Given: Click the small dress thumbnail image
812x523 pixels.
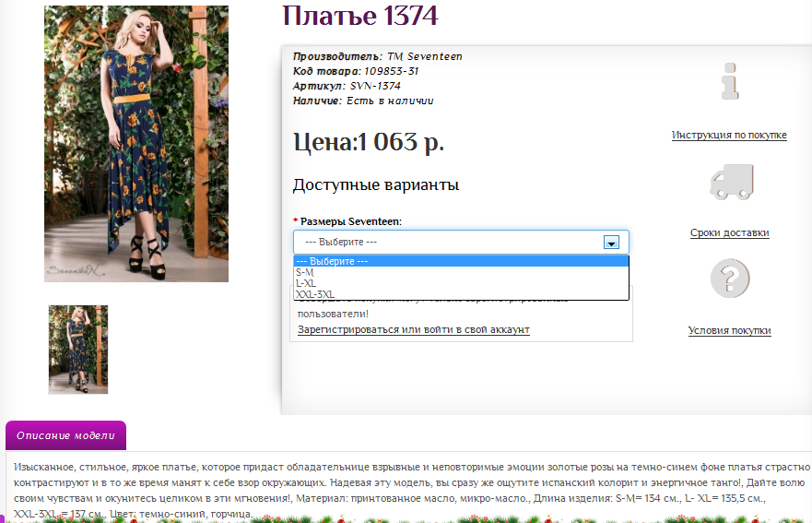Looking at the screenshot, I should coord(78,350).
